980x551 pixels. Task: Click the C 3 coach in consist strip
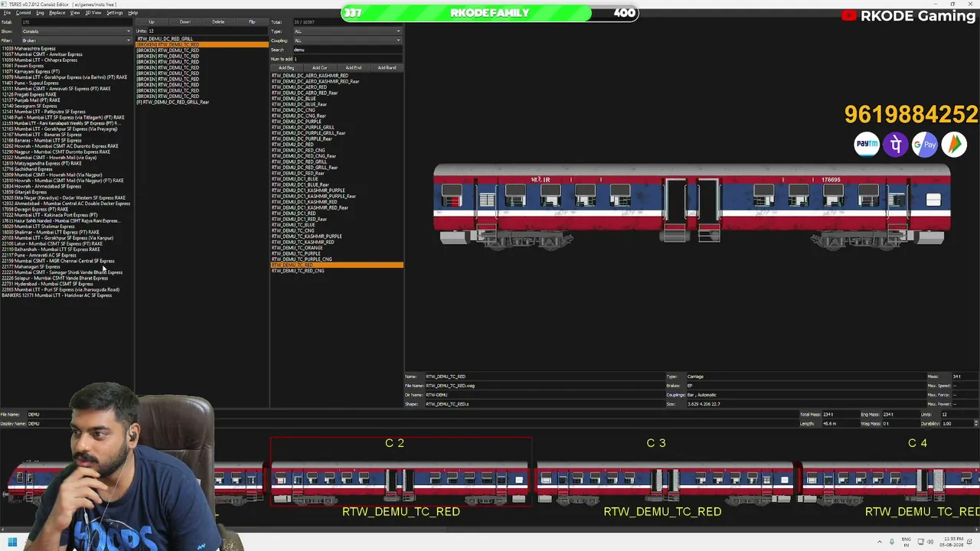pyautogui.click(x=664, y=482)
